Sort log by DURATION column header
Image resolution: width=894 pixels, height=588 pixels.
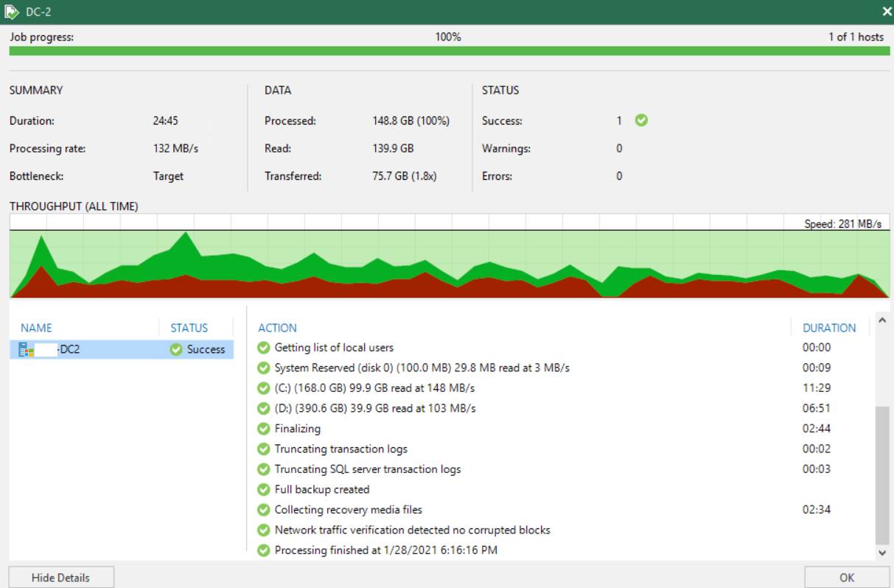[829, 328]
